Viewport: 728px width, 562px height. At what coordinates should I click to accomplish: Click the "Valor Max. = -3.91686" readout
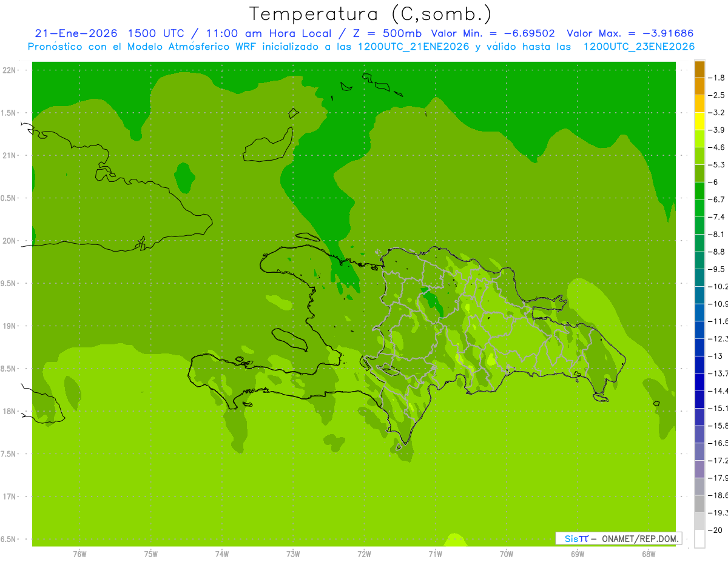[x=630, y=33]
